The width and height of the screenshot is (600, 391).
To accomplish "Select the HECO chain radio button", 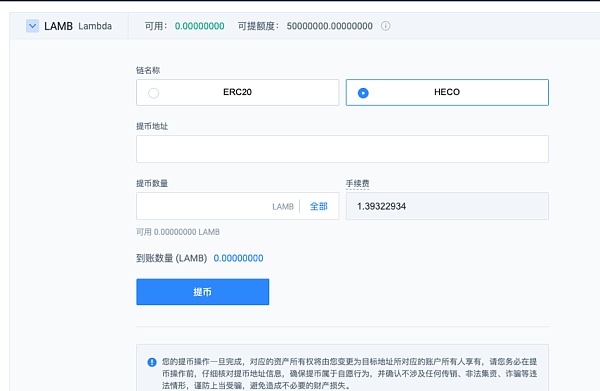I will point(363,93).
